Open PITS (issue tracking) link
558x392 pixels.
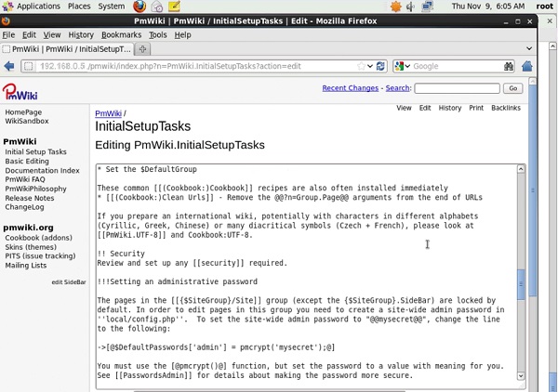click(x=40, y=255)
